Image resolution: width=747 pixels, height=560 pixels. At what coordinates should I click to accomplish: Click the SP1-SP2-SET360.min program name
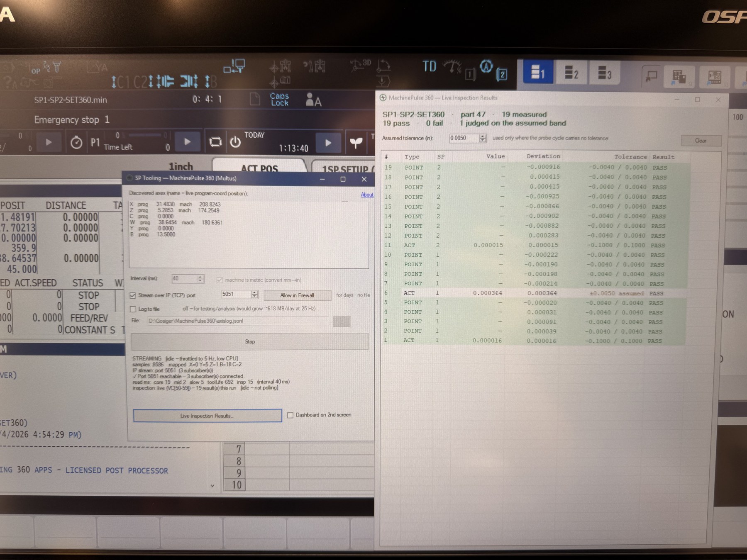pyautogui.click(x=71, y=100)
